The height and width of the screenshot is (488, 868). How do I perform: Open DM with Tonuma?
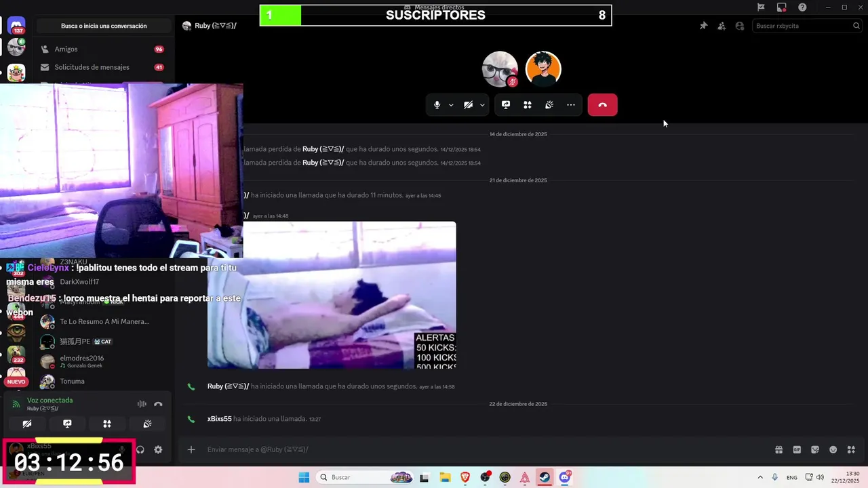coord(102,382)
